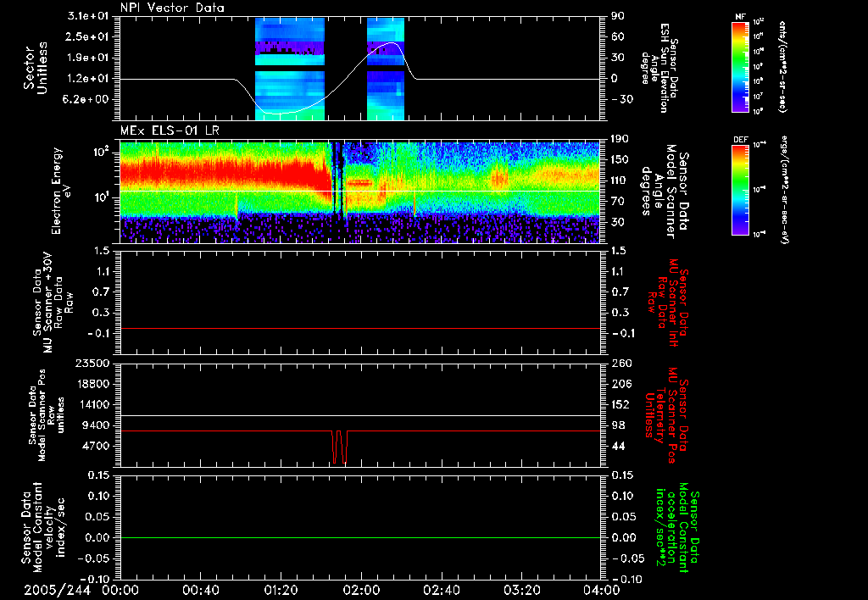Click the 70 scanner angle tick label

(x=618, y=201)
